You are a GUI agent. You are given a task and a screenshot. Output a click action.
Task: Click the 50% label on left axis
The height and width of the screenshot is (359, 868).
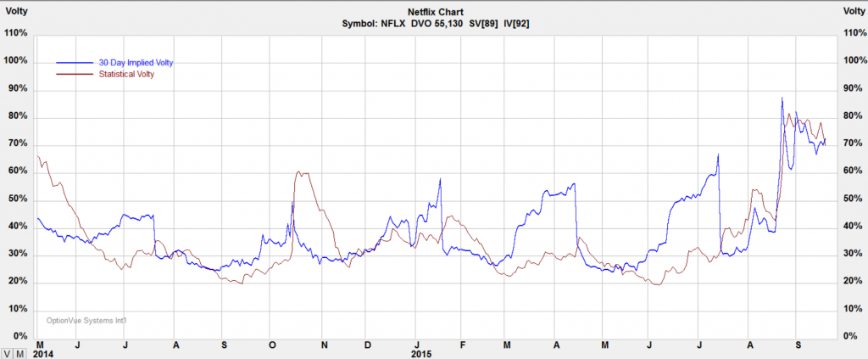[x=18, y=199]
